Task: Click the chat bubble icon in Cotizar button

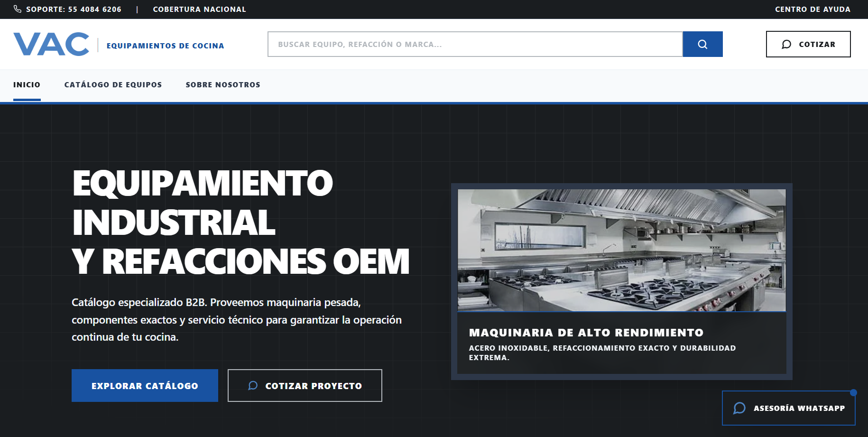Action: click(x=786, y=44)
